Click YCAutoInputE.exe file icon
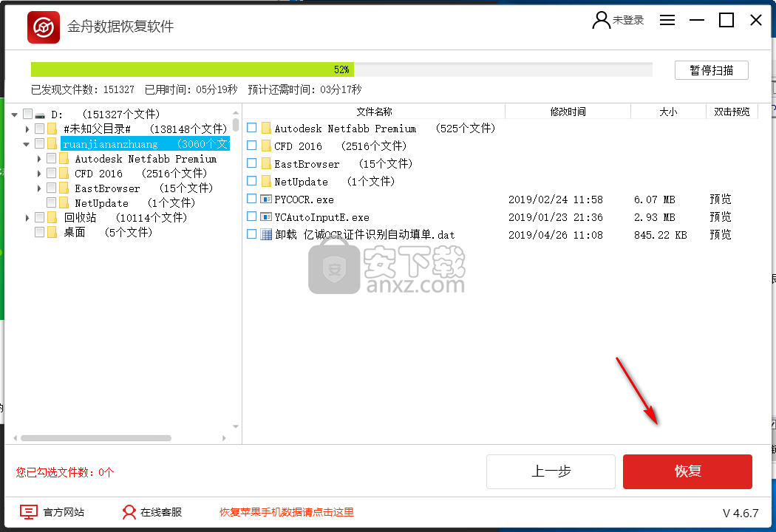 pyautogui.click(x=266, y=216)
